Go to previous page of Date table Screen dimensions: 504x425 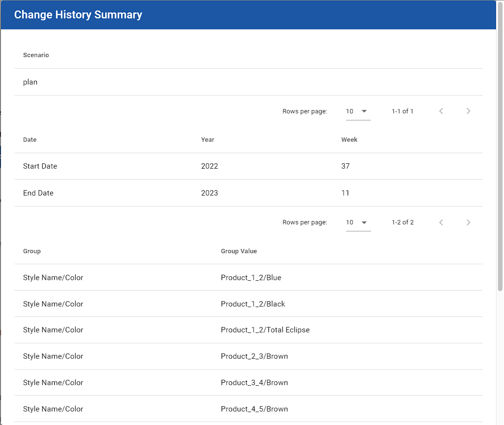click(441, 222)
